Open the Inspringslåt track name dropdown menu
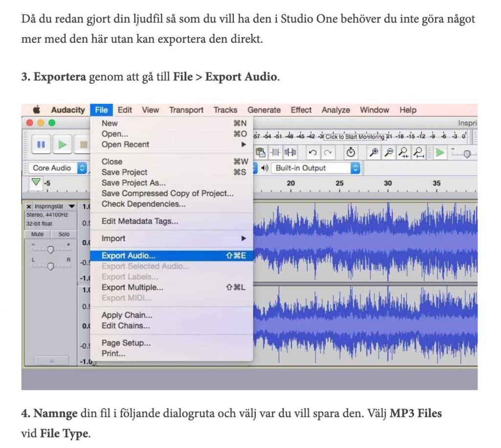Screen dimensions: 501x448 72,207
